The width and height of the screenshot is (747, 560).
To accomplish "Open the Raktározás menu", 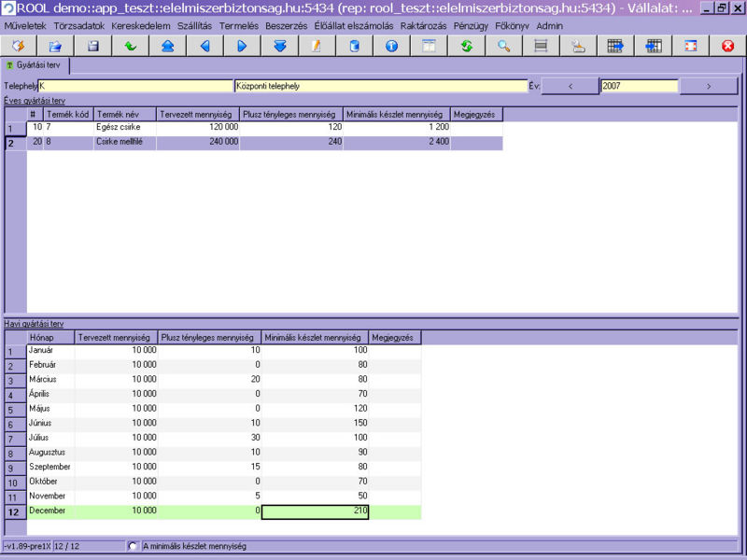I will (x=424, y=26).
